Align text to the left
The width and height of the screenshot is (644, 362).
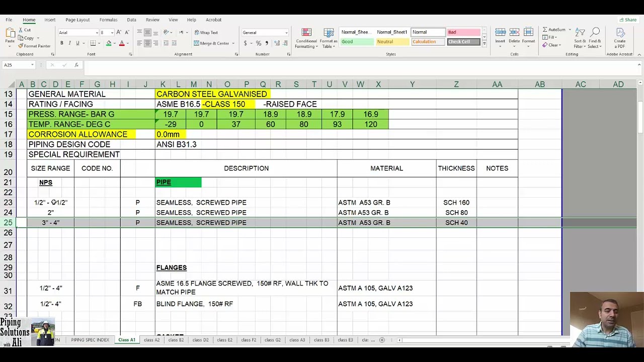pos(139,43)
